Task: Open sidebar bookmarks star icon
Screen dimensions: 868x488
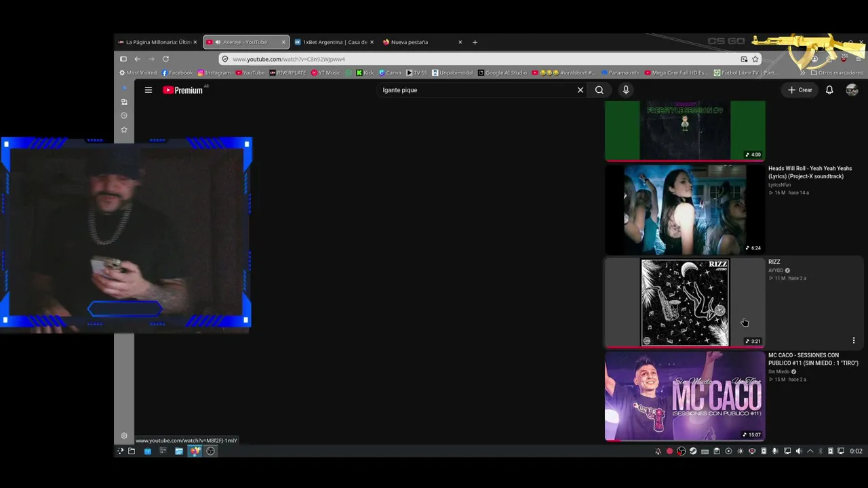Action: pyautogui.click(x=124, y=129)
